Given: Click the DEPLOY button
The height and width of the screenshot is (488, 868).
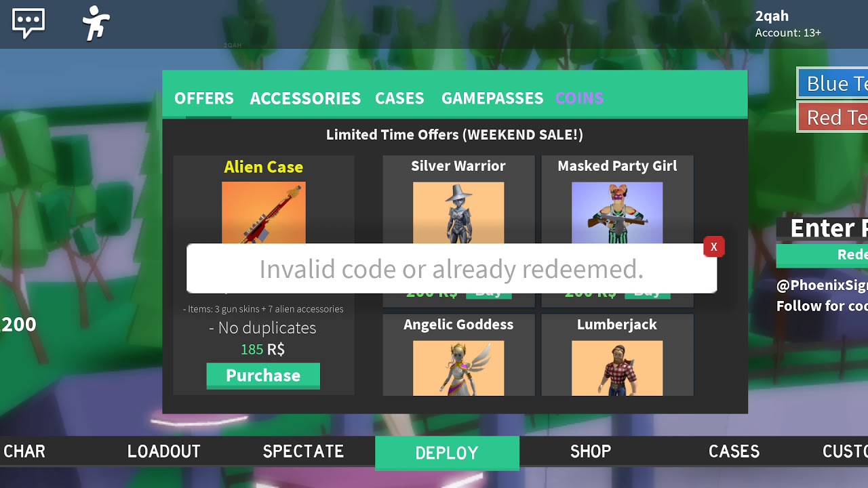Looking at the screenshot, I should pyautogui.click(x=447, y=453).
